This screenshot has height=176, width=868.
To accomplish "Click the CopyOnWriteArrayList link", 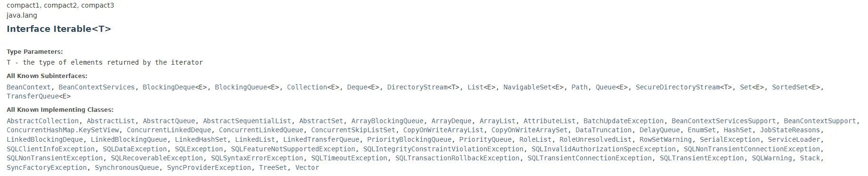I will (x=444, y=130).
